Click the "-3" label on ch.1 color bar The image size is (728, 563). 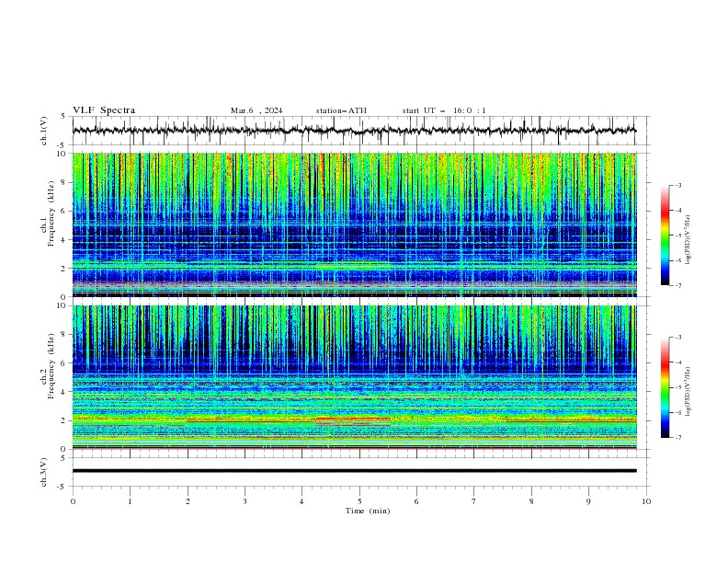(x=678, y=185)
